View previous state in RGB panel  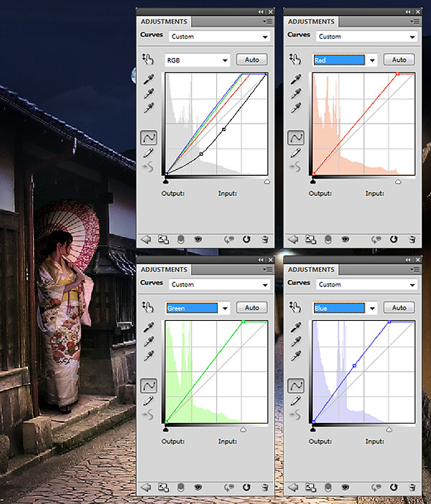228,240
